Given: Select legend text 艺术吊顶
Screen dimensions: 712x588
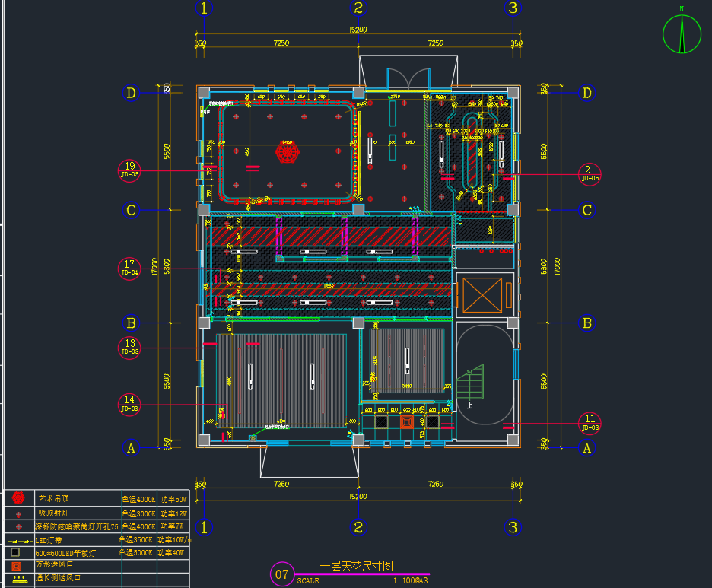Looking at the screenshot, I should click(53, 498).
